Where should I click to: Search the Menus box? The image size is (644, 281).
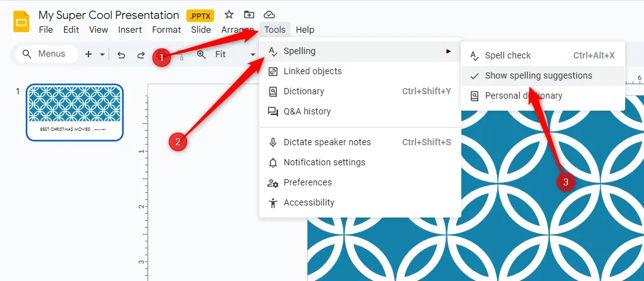click(47, 54)
